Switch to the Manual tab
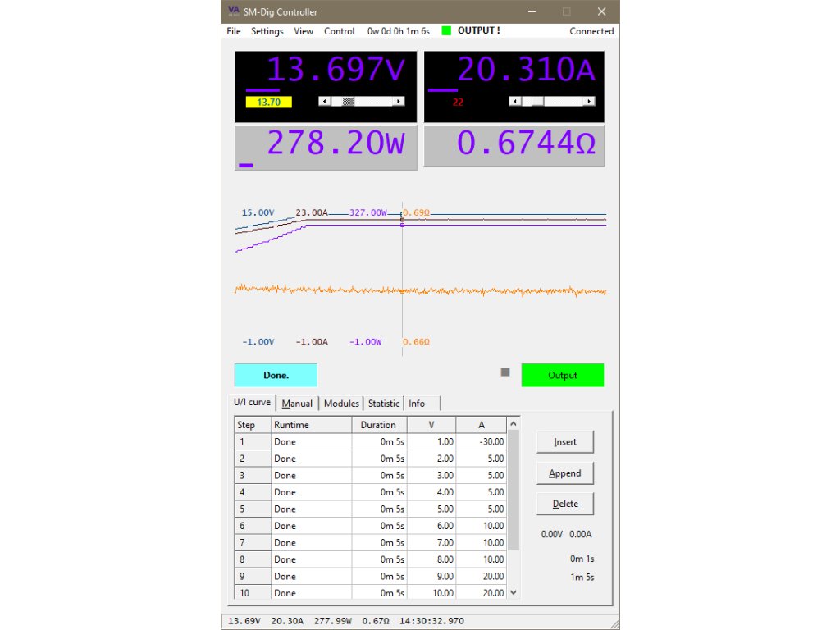The image size is (840, 630). [297, 404]
